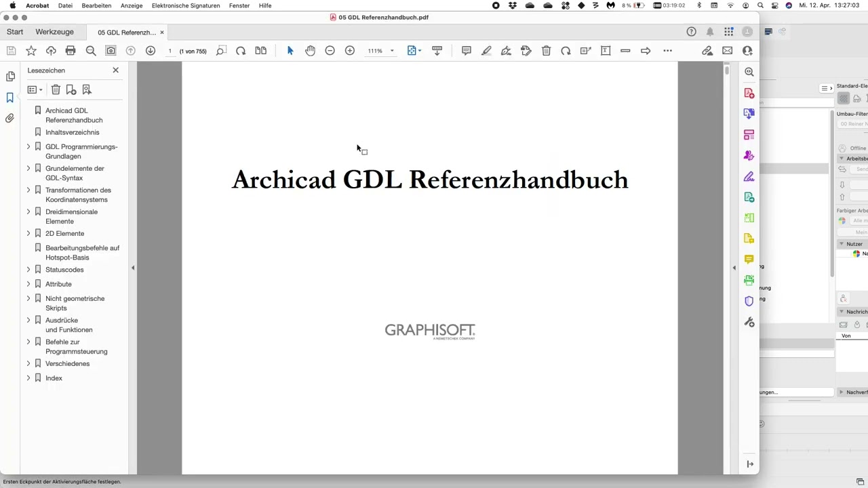Switch to the Werkzeuge tab
868x488 pixels.
(x=55, y=32)
